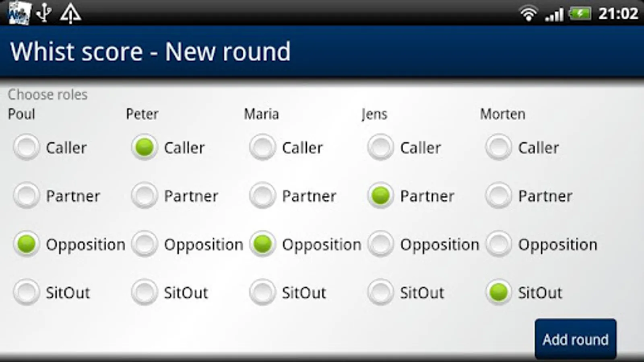
Task: Select Caller for Maria
Action: click(x=262, y=148)
